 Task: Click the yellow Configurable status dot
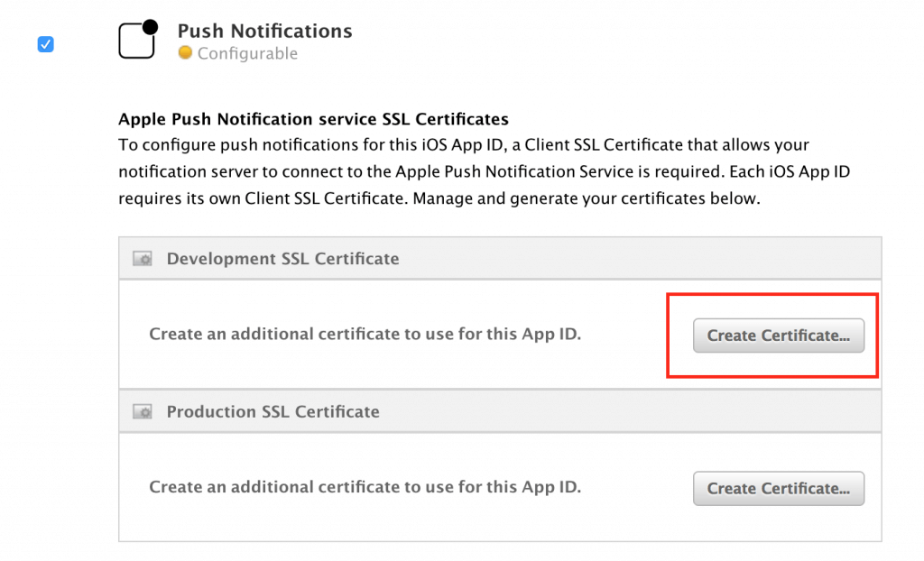(x=184, y=54)
